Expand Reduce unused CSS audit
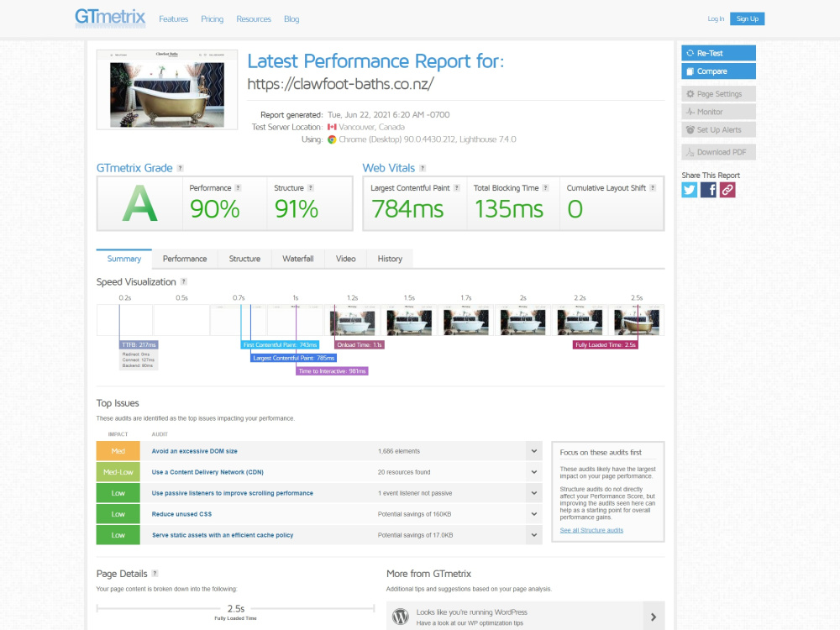This screenshot has width=840, height=630. (533, 514)
